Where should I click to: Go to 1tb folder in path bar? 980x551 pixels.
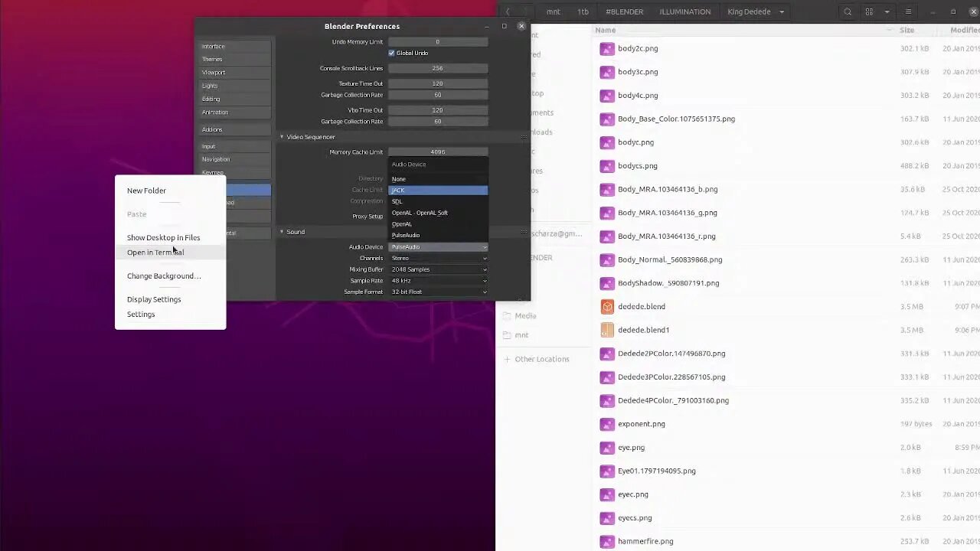pyautogui.click(x=583, y=11)
